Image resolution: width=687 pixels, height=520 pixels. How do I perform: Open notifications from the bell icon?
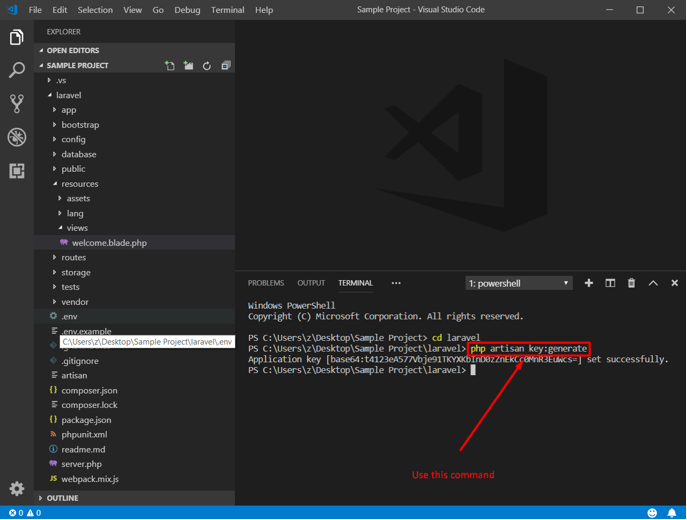tap(672, 513)
